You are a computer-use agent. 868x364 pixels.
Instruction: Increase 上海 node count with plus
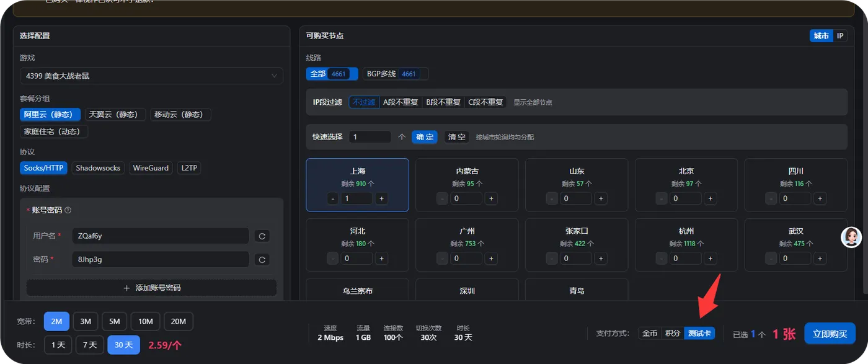(381, 198)
